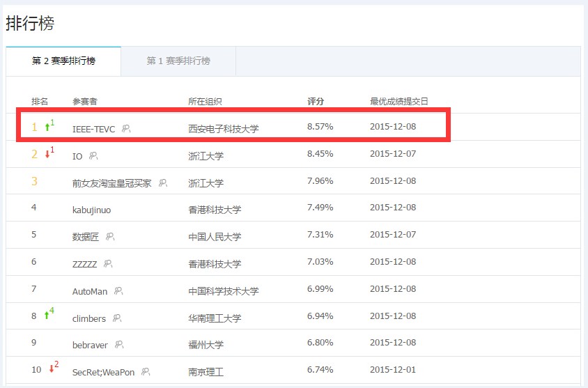Select participant name climbers
This screenshot has height=388, width=588.
[89, 318]
